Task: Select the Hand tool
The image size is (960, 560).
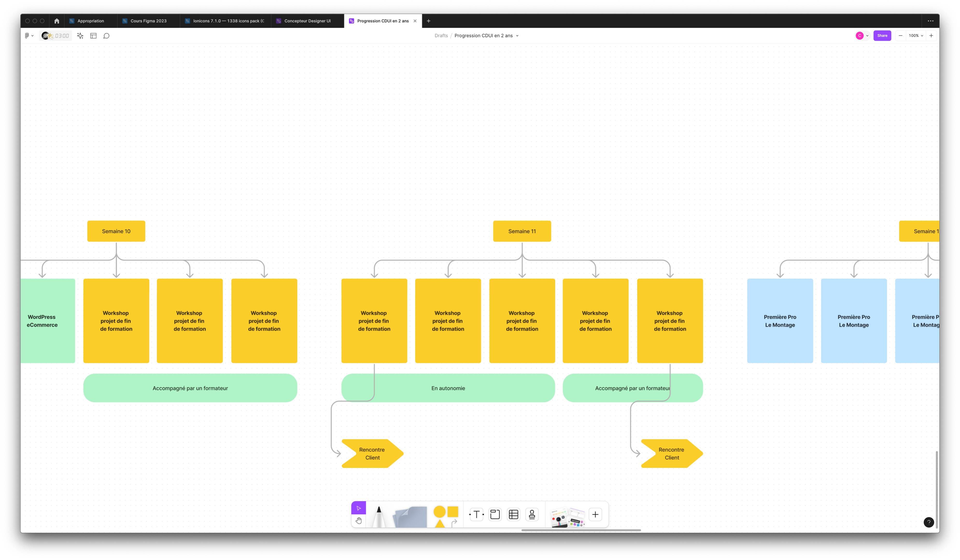Action: [x=358, y=520]
